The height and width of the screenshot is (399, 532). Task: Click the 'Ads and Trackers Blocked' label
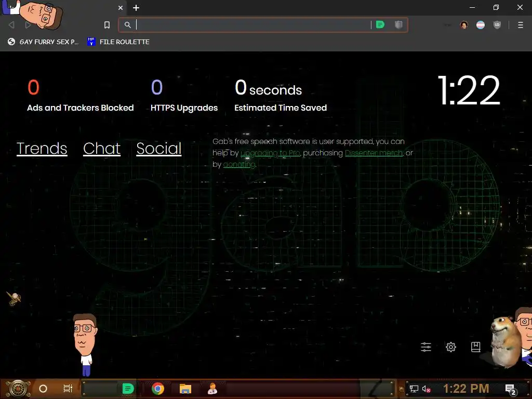81,108
